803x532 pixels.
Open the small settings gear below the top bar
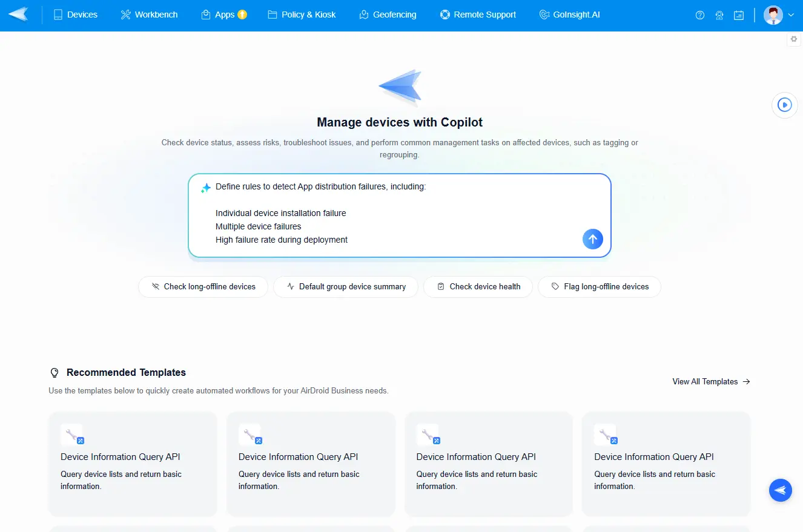[794, 39]
